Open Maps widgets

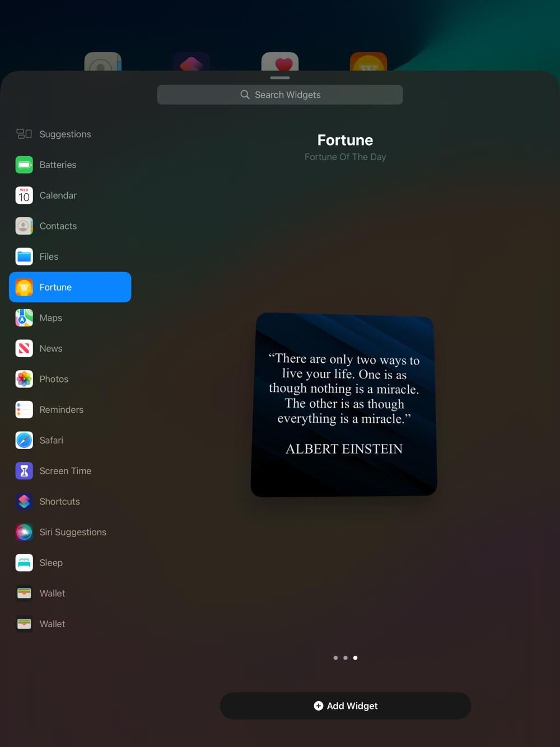click(70, 318)
